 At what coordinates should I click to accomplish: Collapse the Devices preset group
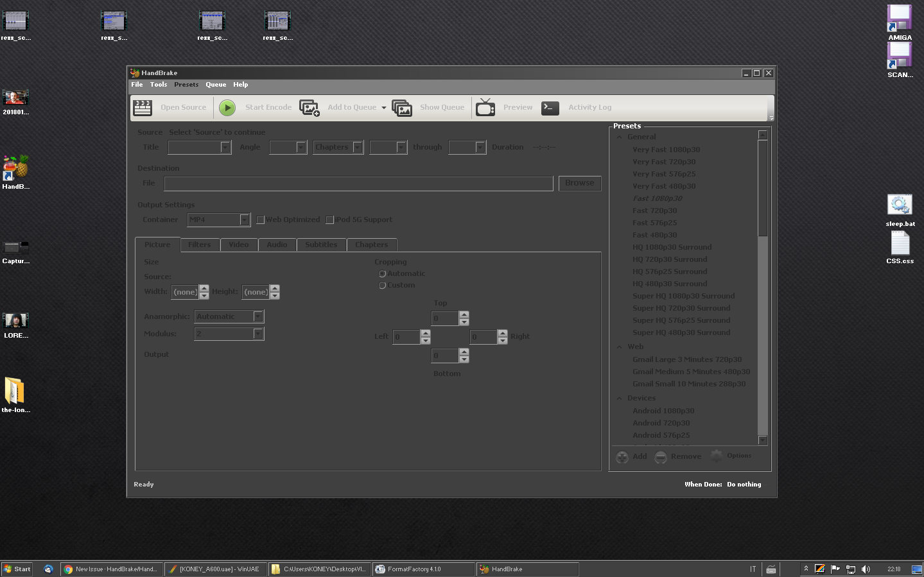tap(619, 398)
